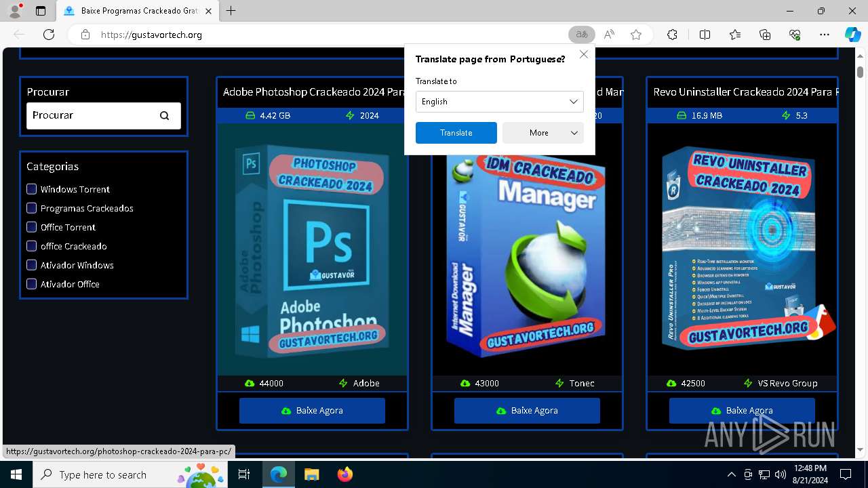The height and width of the screenshot is (488, 868).
Task: Click the 4.42 GB size label
Action: pos(275,116)
